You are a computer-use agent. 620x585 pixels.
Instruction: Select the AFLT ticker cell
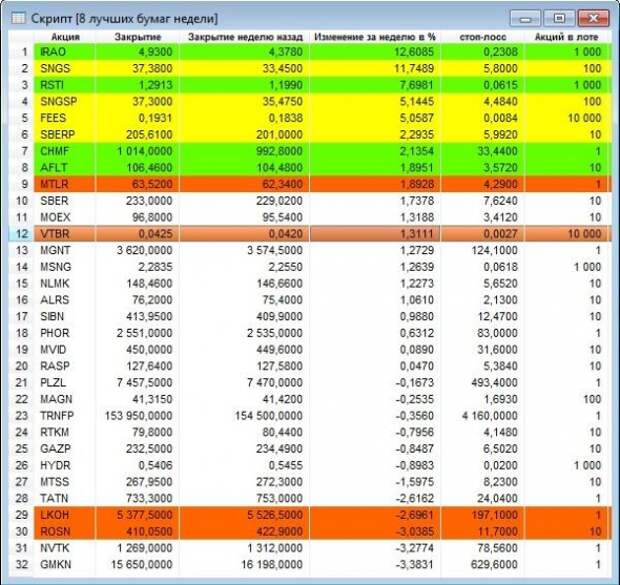[65, 168]
